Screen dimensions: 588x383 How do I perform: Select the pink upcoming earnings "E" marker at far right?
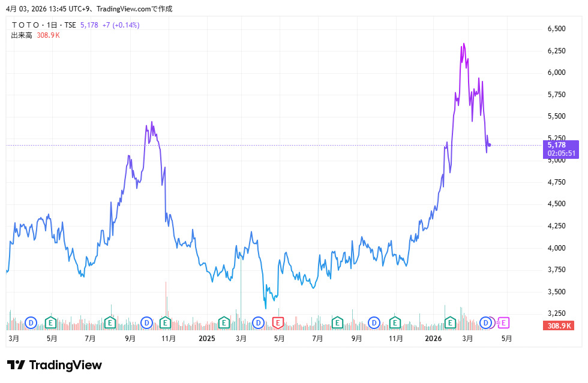[503, 322]
